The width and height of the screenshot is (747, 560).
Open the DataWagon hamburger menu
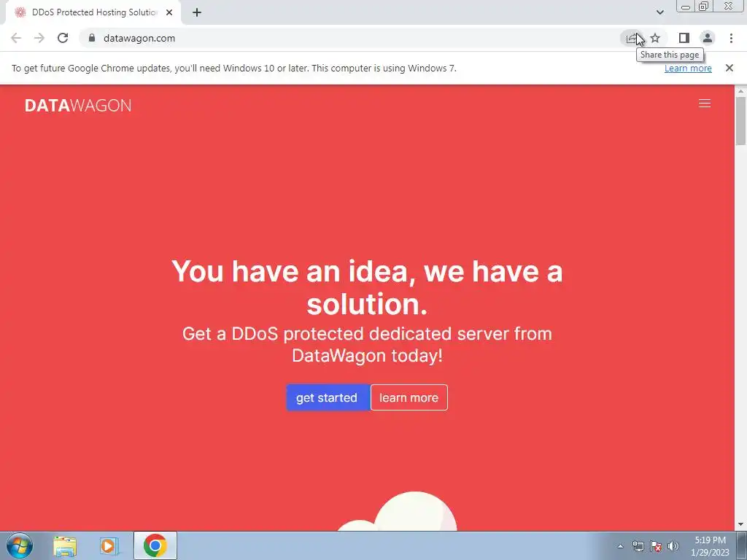pyautogui.click(x=705, y=104)
